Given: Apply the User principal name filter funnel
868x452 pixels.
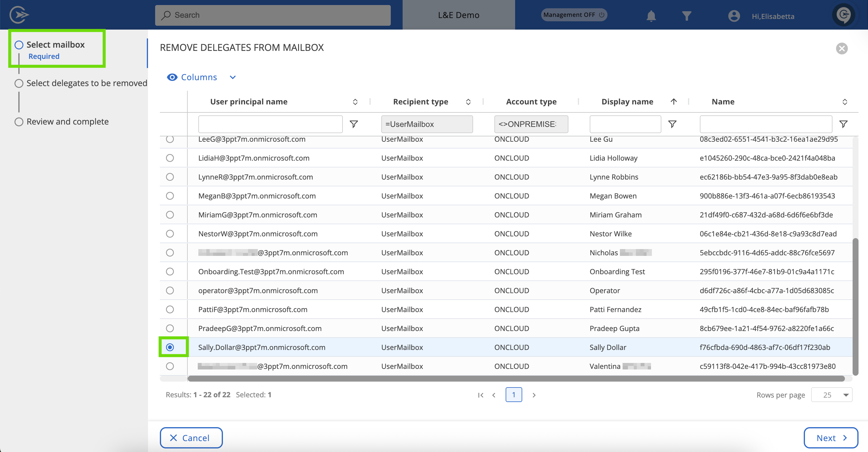Looking at the screenshot, I should tap(353, 124).
